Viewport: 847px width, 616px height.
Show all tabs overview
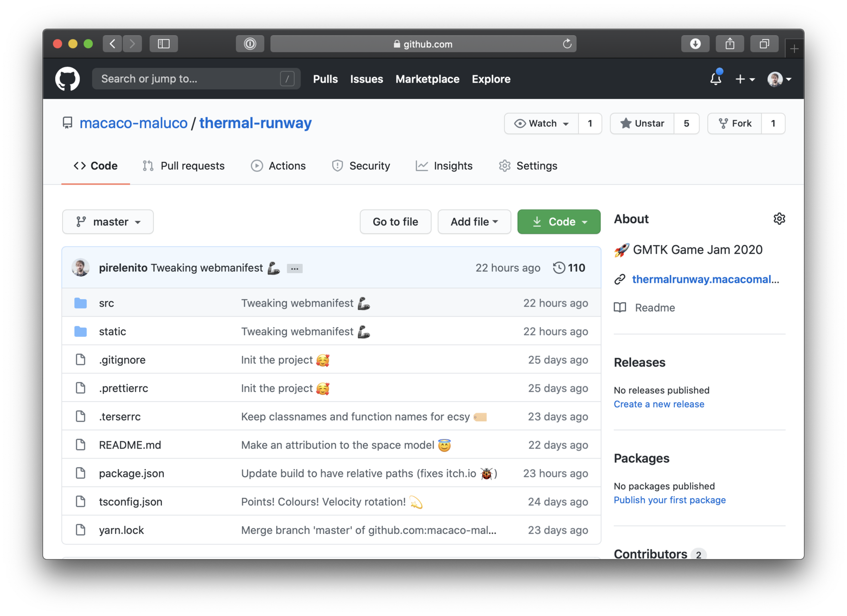click(764, 44)
